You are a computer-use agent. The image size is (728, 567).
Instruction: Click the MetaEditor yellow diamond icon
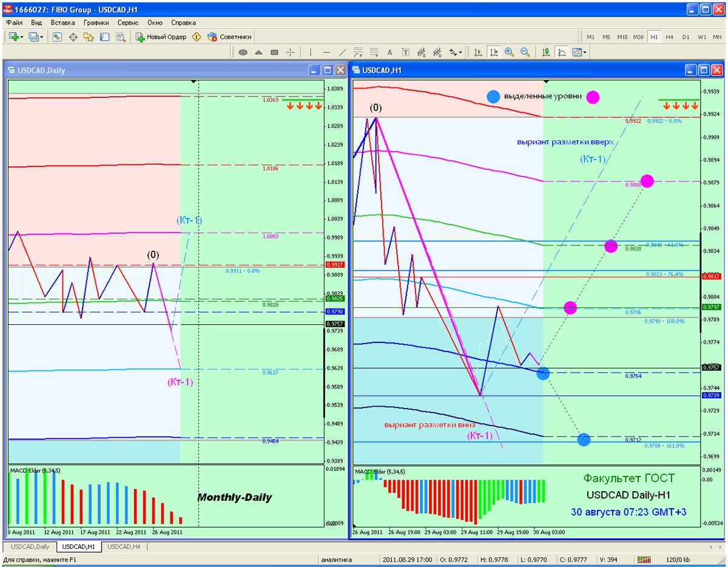[x=197, y=37]
